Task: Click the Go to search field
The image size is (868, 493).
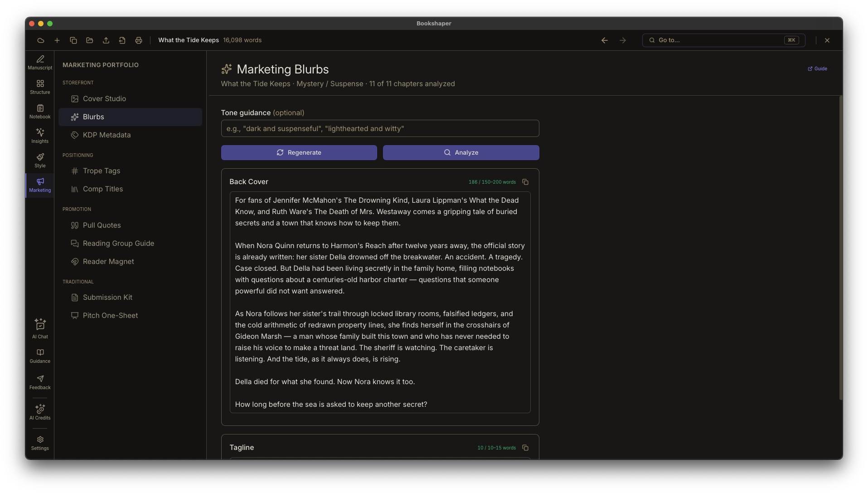Action: [723, 40]
